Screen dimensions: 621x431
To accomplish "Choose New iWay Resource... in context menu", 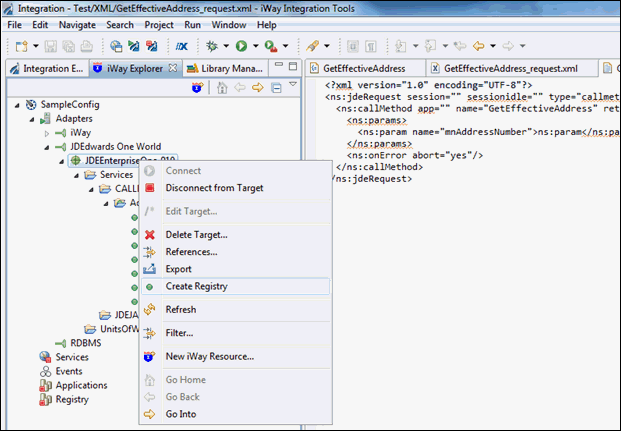I will click(x=235, y=357).
